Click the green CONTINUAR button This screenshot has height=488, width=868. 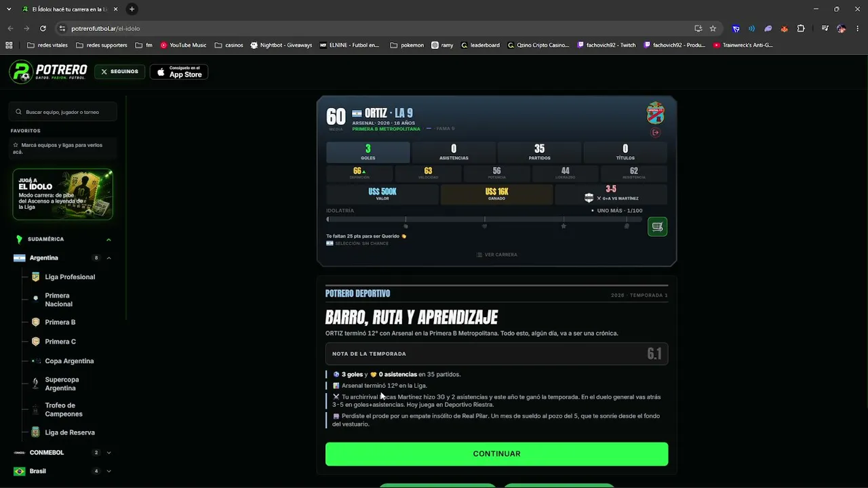click(x=496, y=454)
